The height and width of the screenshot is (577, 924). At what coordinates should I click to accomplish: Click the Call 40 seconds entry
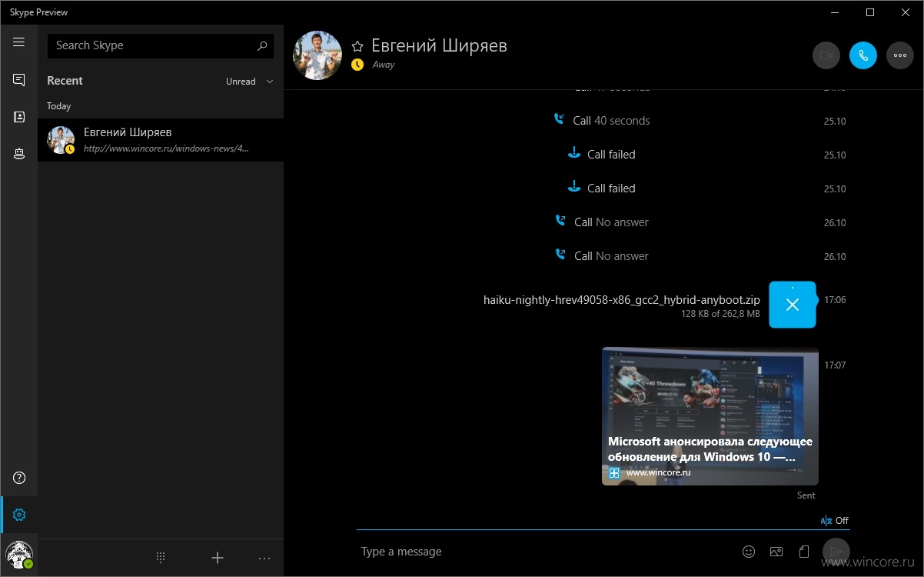pyautogui.click(x=611, y=121)
